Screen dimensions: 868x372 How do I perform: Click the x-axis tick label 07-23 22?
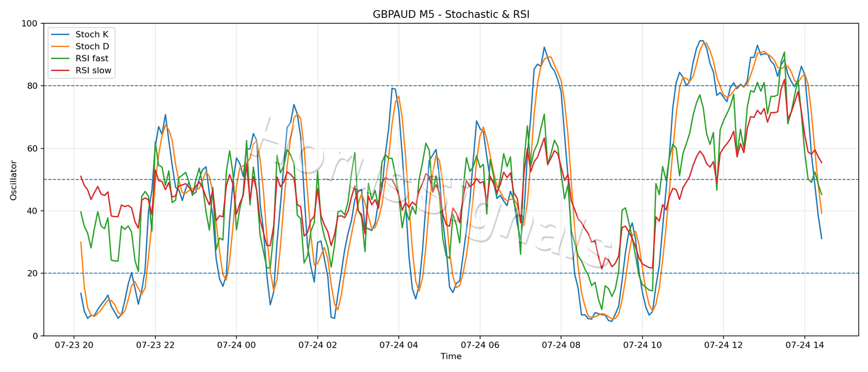click(155, 345)
